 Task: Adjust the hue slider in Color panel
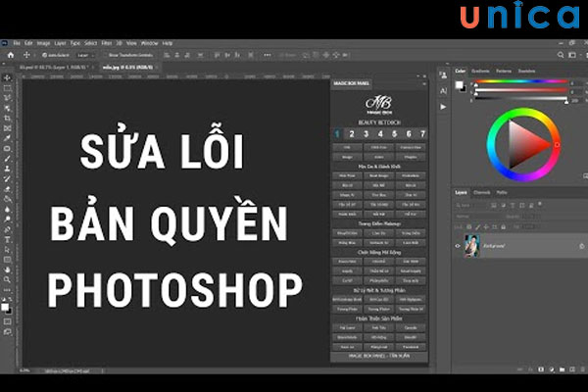(520, 81)
